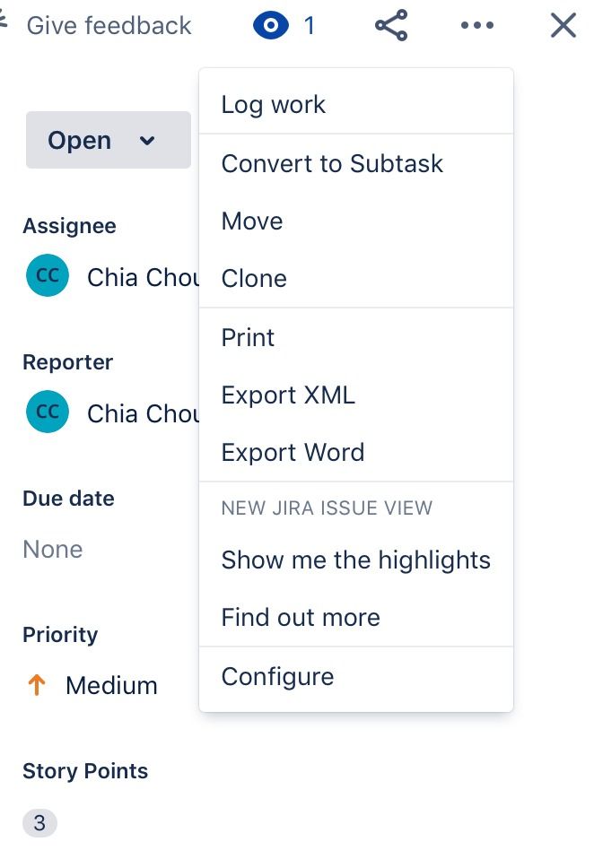The width and height of the screenshot is (594, 868).
Task: Click Show me the highlights
Action: 355,560
